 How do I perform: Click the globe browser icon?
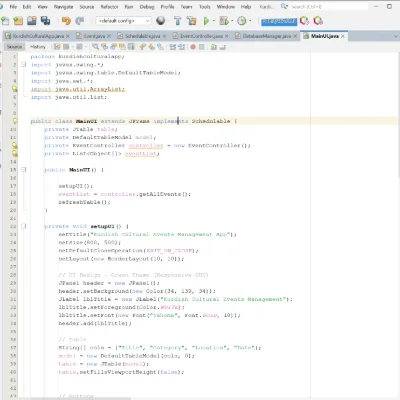(x=161, y=21)
